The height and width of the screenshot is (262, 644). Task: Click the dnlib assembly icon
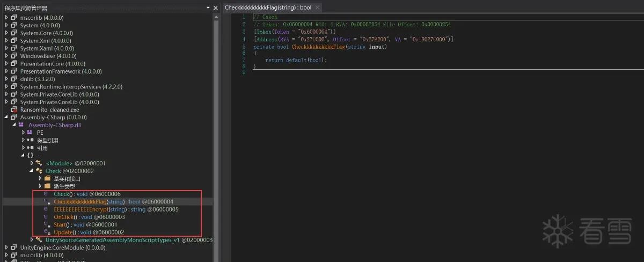click(x=14, y=79)
